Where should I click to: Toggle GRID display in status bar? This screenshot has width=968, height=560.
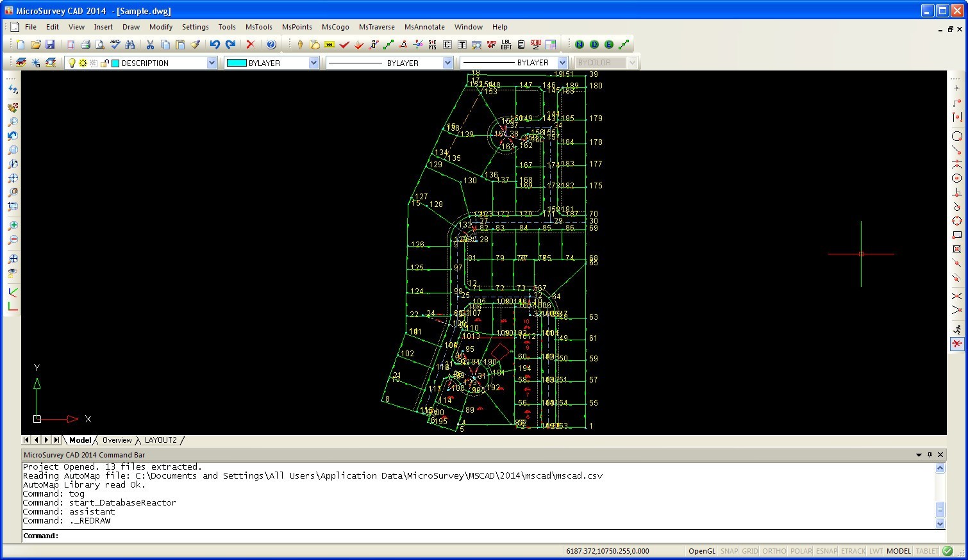point(750,551)
